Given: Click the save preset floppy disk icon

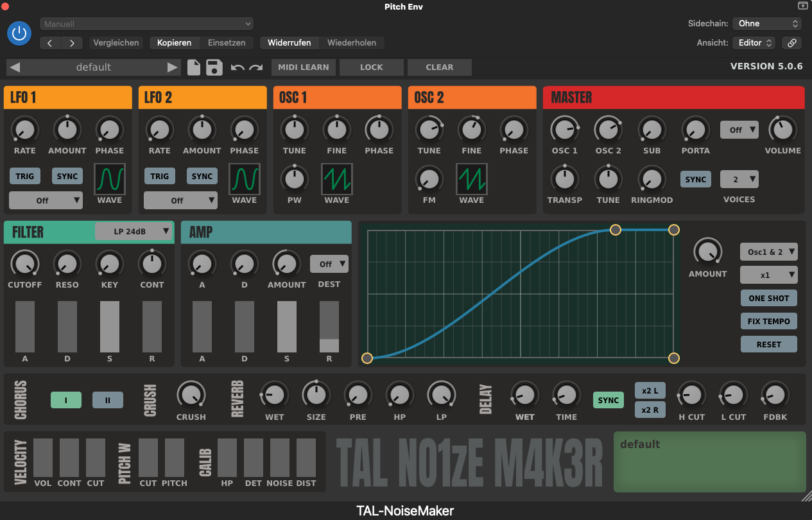Looking at the screenshot, I should [x=214, y=67].
